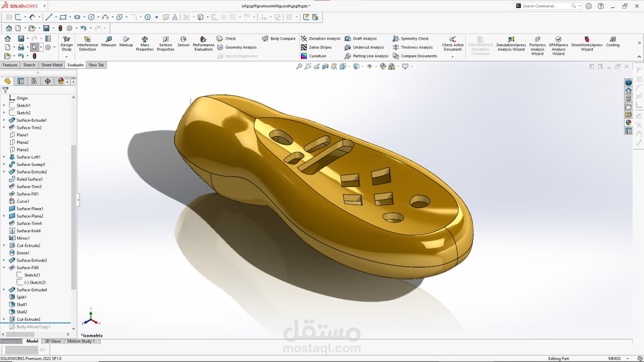
Task: Open FeatureManager Design Tree tab
Action: pyautogui.click(x=8, y=81)
